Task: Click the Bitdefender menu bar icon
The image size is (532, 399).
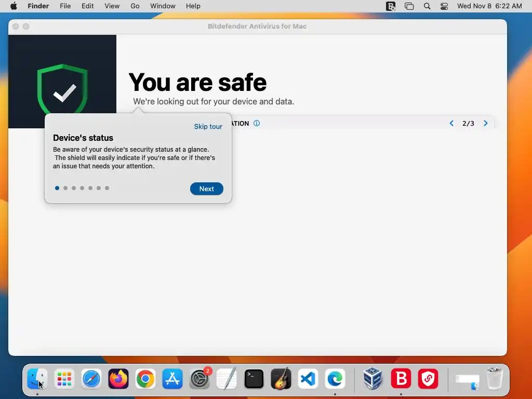Action: click(391, 6)
